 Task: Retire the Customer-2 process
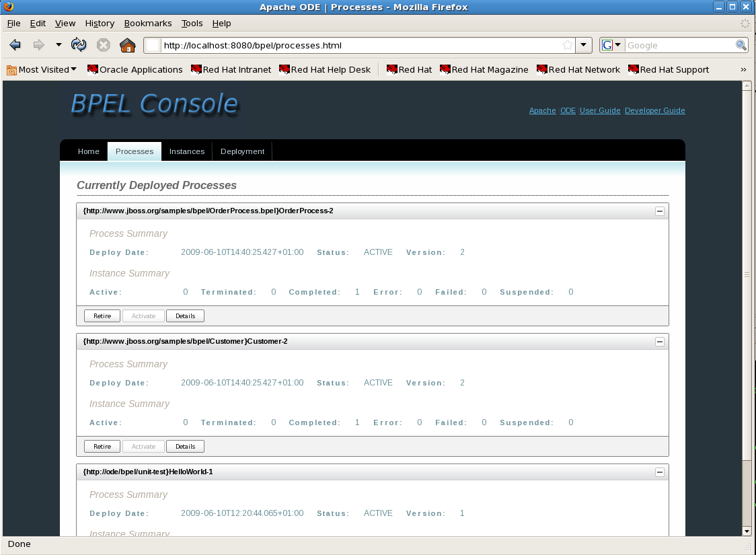102,447
